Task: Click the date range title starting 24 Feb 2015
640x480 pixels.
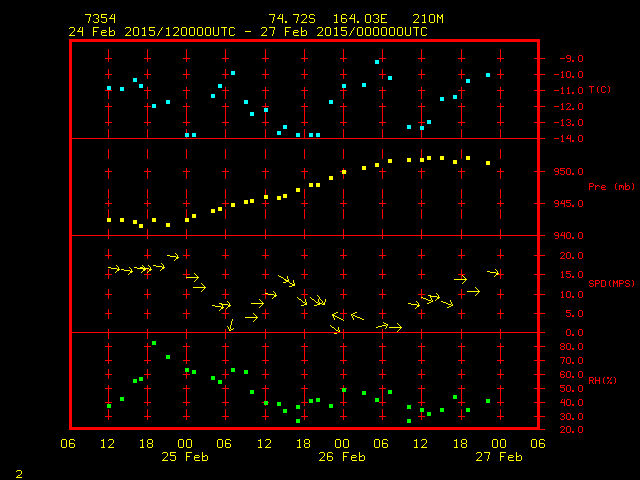Action: tap(247, 32)
